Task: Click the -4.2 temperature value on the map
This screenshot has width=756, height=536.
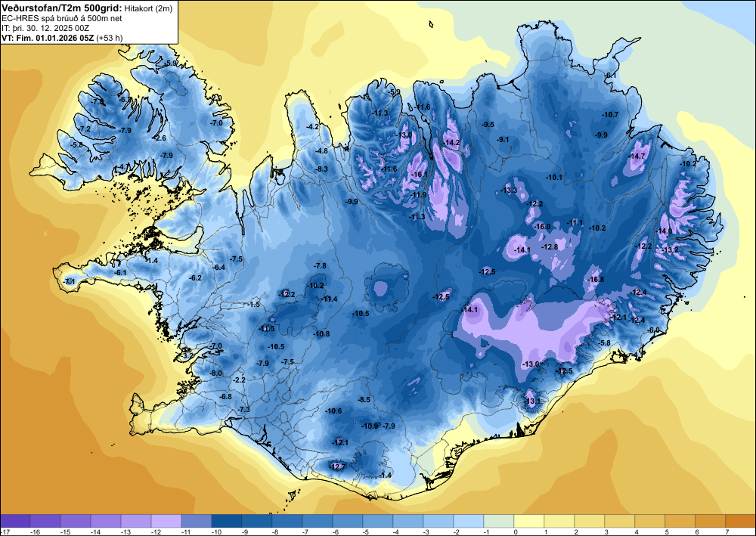Action: 314,127
